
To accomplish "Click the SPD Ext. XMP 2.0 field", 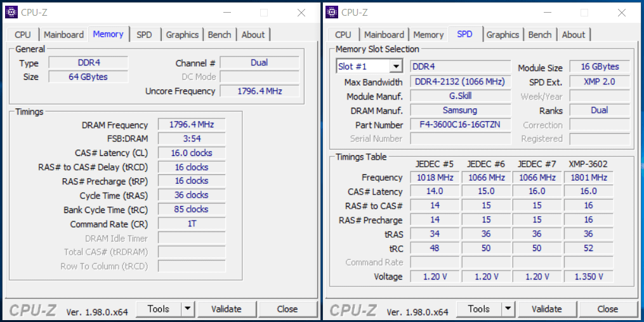I will pyautogui.click(x=600, y=82).
